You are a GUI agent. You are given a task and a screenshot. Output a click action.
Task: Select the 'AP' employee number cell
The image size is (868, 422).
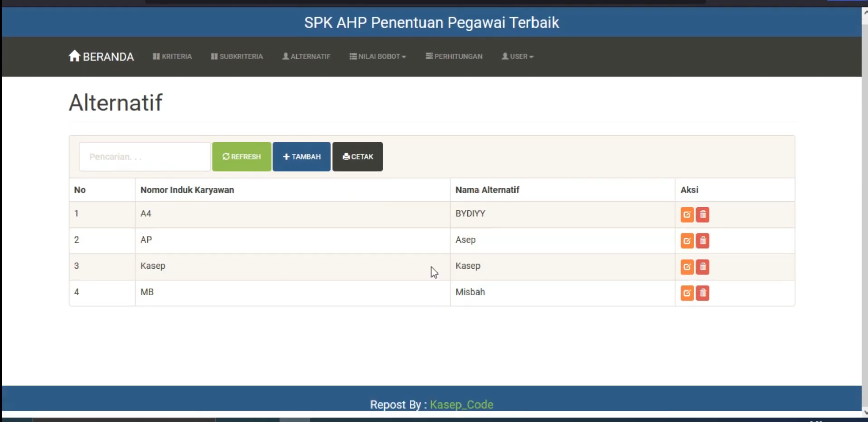pos(292,241)
